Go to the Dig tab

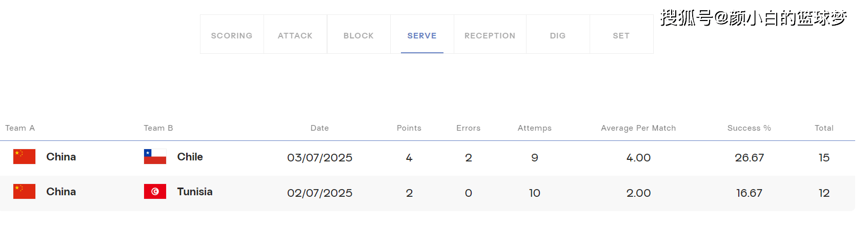[x=558, y=35]
